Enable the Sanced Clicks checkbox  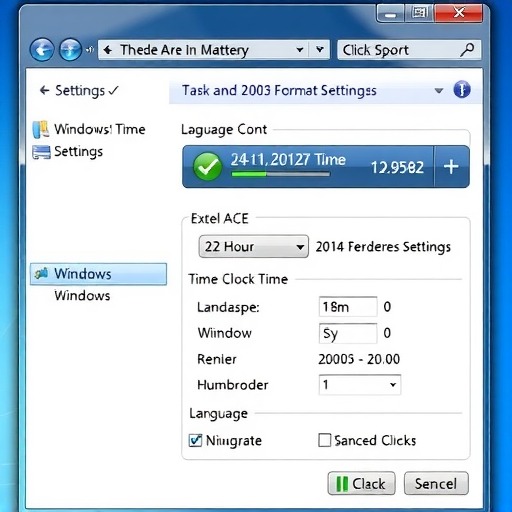click(324, 440)
